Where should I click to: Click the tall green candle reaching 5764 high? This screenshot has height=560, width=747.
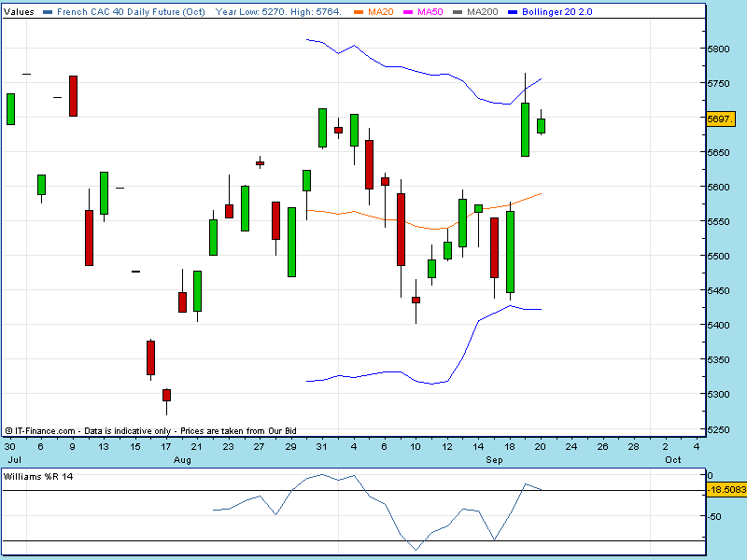coord(525,130)
